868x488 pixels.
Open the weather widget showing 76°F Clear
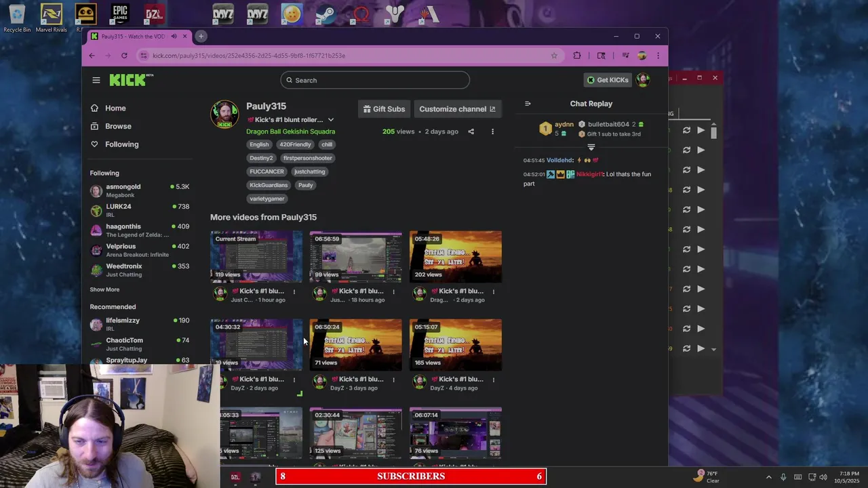707,476
